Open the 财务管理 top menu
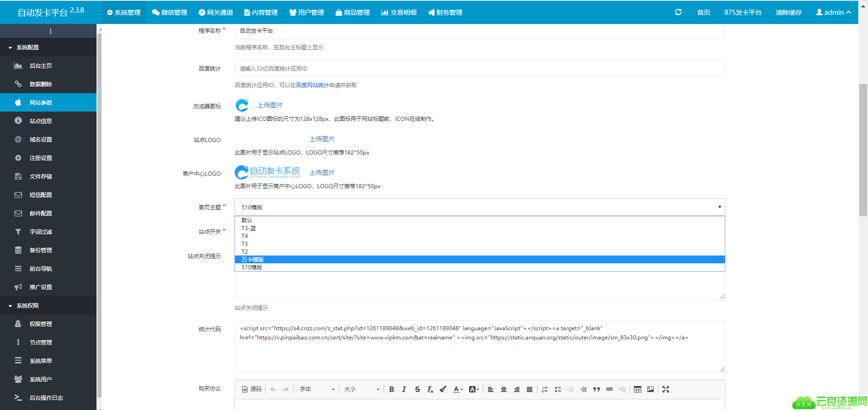 pyautogui.click(x=445, y=12)
